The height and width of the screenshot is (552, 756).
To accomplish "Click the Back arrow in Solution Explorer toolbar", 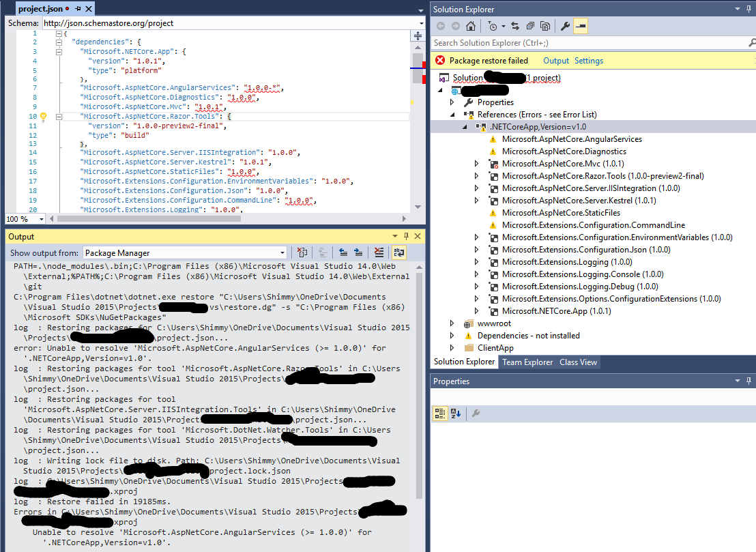I will tap(441, 26).
